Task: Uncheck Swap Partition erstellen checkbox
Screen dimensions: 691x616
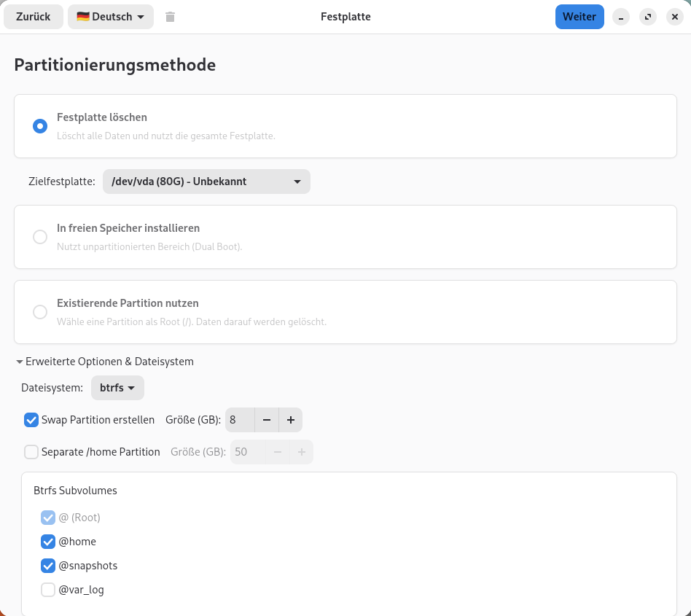Action: pyautogui.click(x=31, y=420)
